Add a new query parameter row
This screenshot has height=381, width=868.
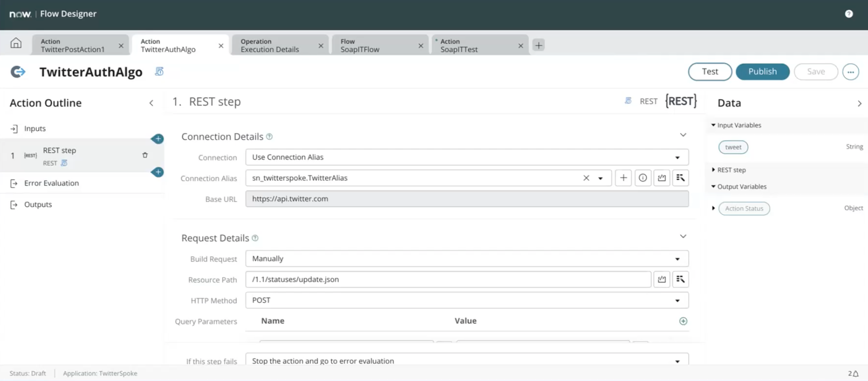pos(683,321)
